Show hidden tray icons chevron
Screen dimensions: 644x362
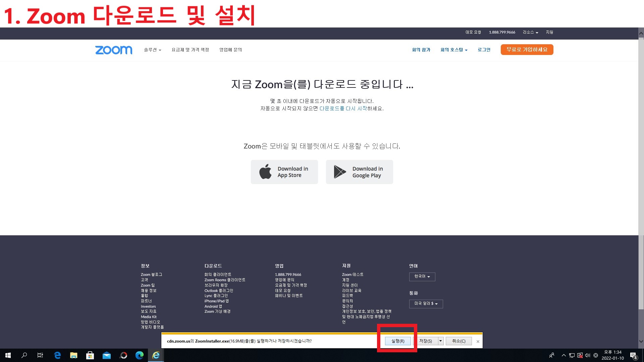564,355
